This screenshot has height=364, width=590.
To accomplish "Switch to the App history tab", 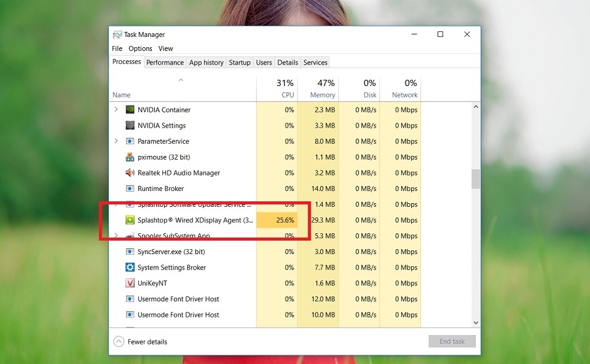I will 206,63.
